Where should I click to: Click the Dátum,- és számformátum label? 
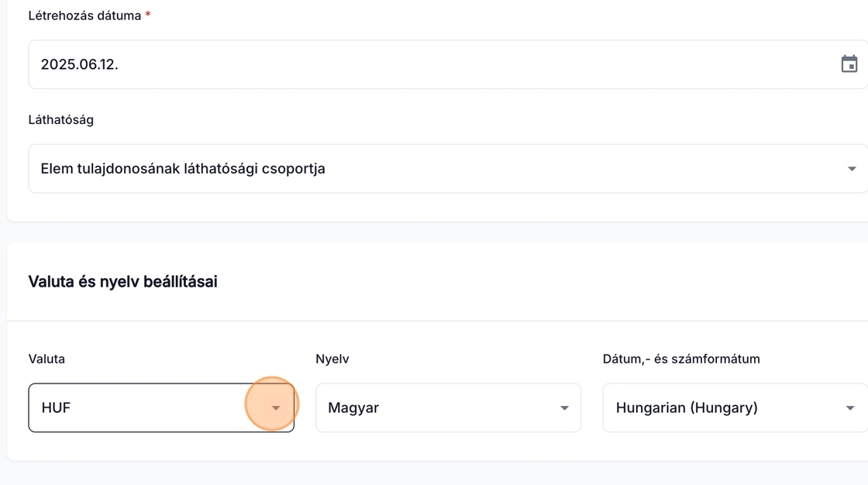(x=681, y=359)
